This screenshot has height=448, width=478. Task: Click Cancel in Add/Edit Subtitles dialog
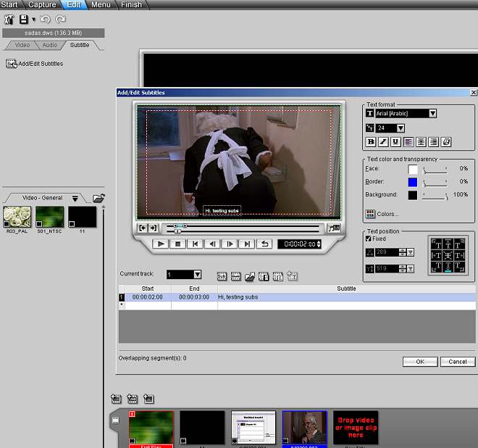point(458,362)
